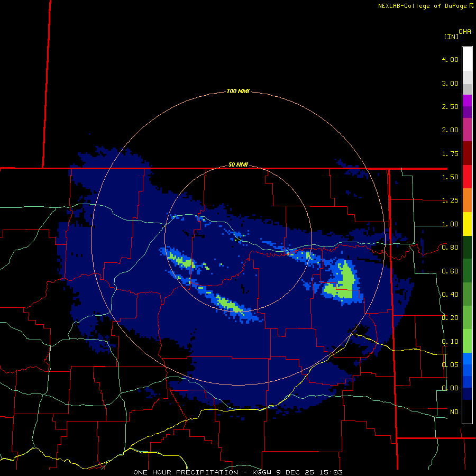Select the 0.00 legend value

(450, 388)
